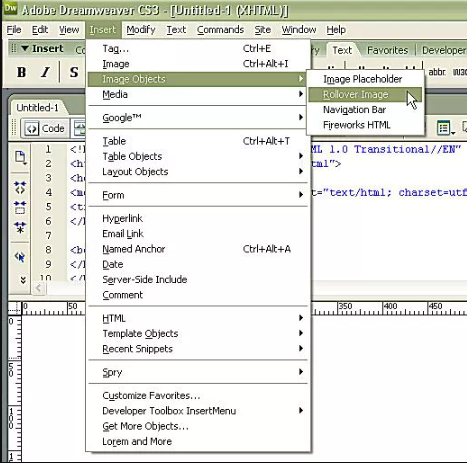This screenshot has height=463, width=467.
Task: Choose Get More Objects... menu item
Action: tap(197, 426)
